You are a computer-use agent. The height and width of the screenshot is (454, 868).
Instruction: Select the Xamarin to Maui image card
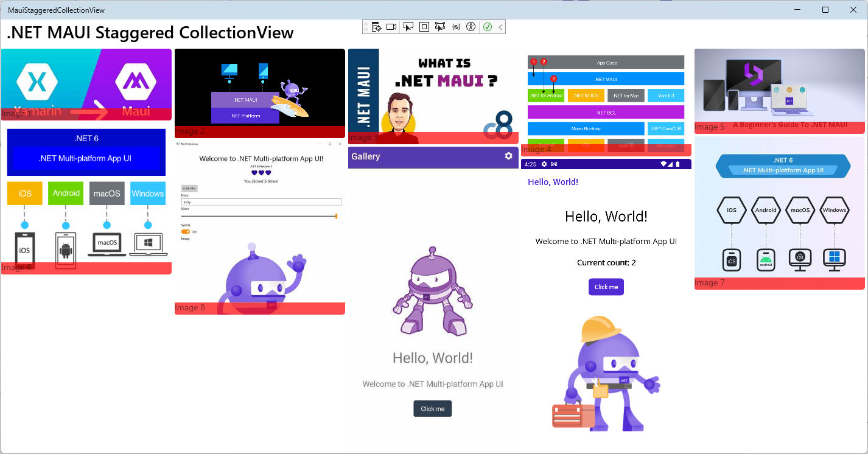(86, 85)
